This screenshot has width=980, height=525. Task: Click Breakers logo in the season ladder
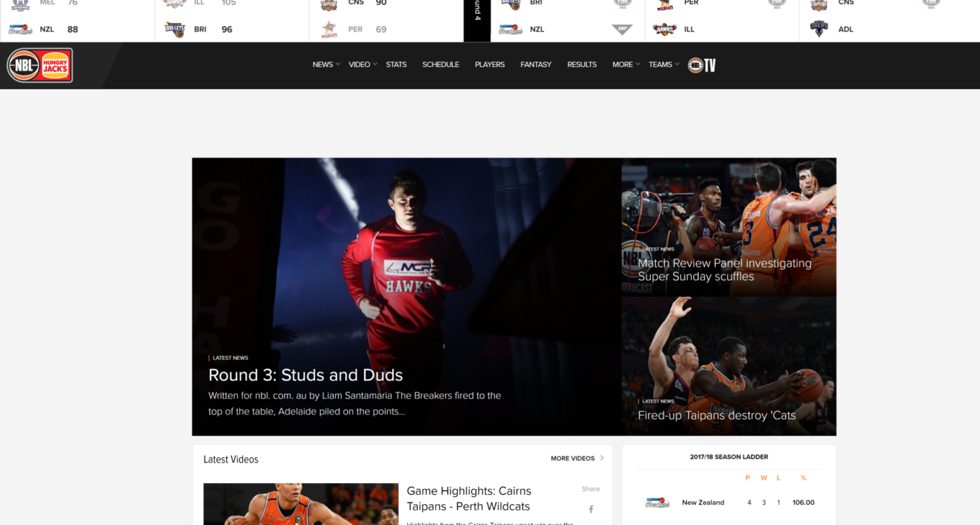[657, 503]
